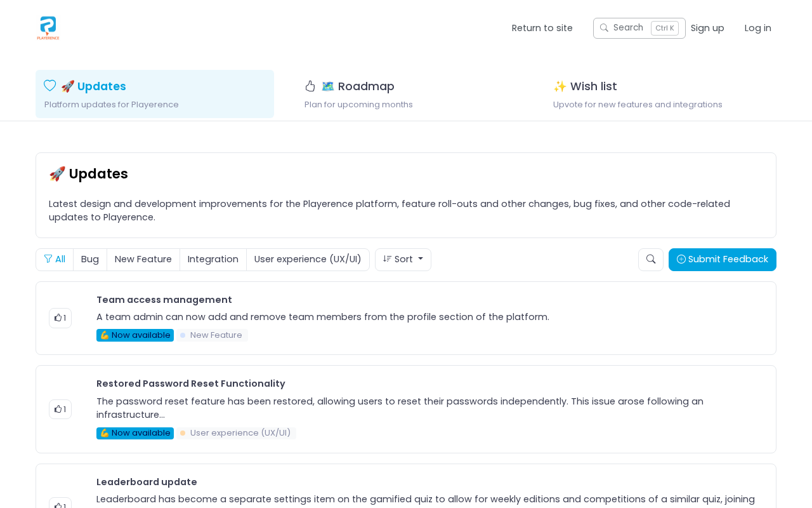This screenshot has height=508, width=812.
Task: Click the Playerence logo
Action: tap(48, 29)
